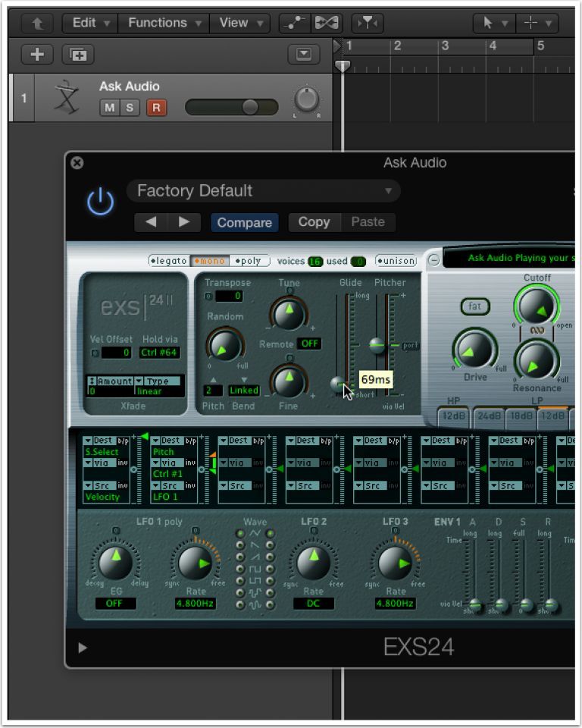Screen dimensions: 582x728
Task: Add a new track with plus button
Action: pos(37,55)
